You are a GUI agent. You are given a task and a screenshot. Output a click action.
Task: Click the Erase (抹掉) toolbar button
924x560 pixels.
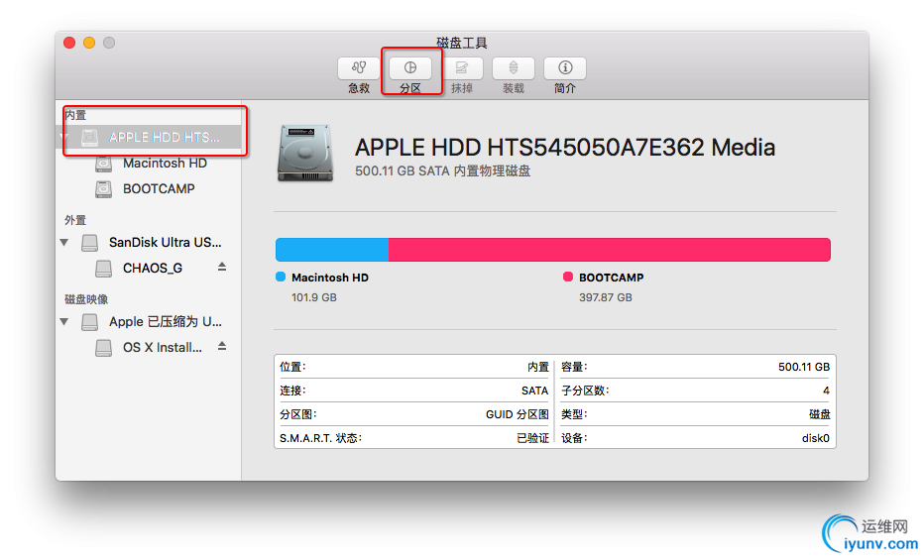pyautogui.click(x=461, y=68)
